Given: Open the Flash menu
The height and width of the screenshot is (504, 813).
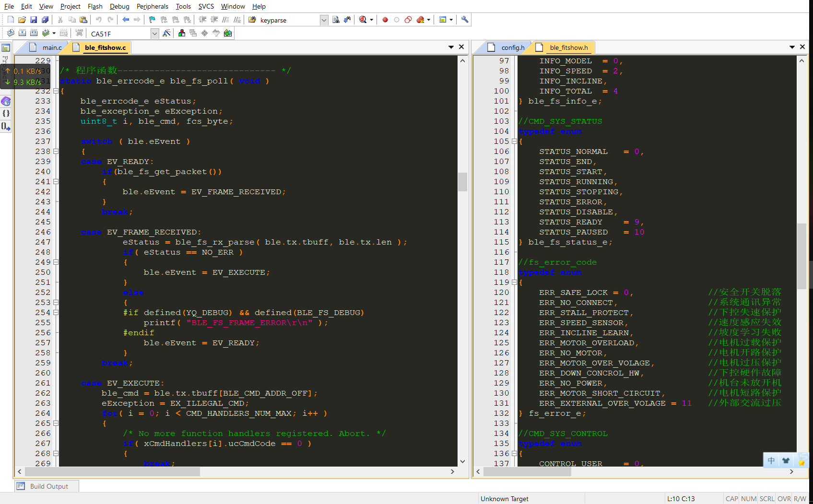Looking at the screenshot, I should click(x=95, y=6).
